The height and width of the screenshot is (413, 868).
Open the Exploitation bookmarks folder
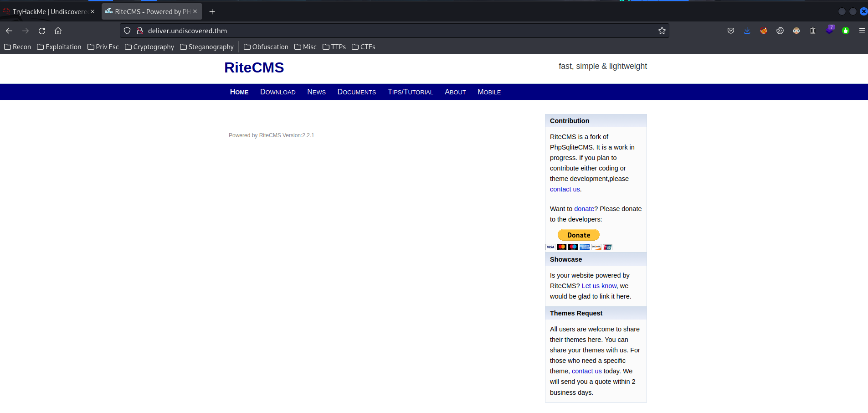coord(59,47)
